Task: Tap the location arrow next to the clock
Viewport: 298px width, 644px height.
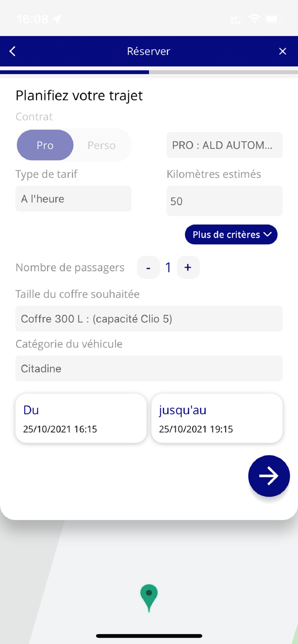Action: (x=56, y=18)
